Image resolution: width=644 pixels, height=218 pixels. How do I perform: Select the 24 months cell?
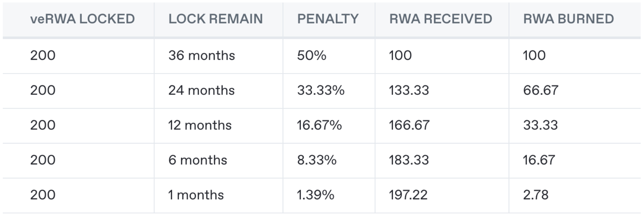pyautogui.click(x=202, y=91)
